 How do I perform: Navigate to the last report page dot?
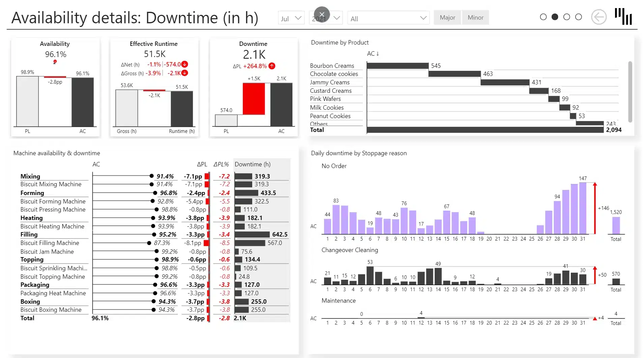coord(579,17)
